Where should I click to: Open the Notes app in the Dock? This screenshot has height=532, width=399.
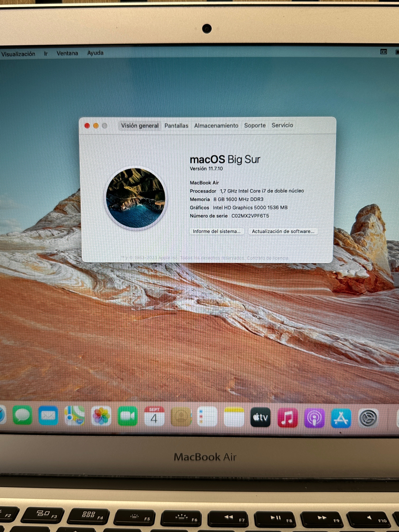click(x=234, y=417)
